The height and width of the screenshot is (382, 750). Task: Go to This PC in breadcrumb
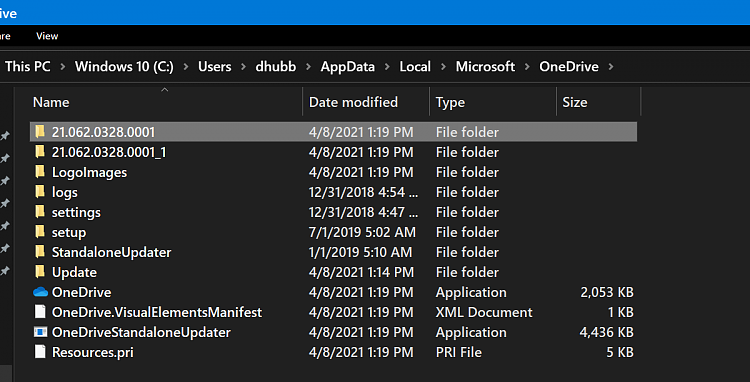click(x=28, y=66)
